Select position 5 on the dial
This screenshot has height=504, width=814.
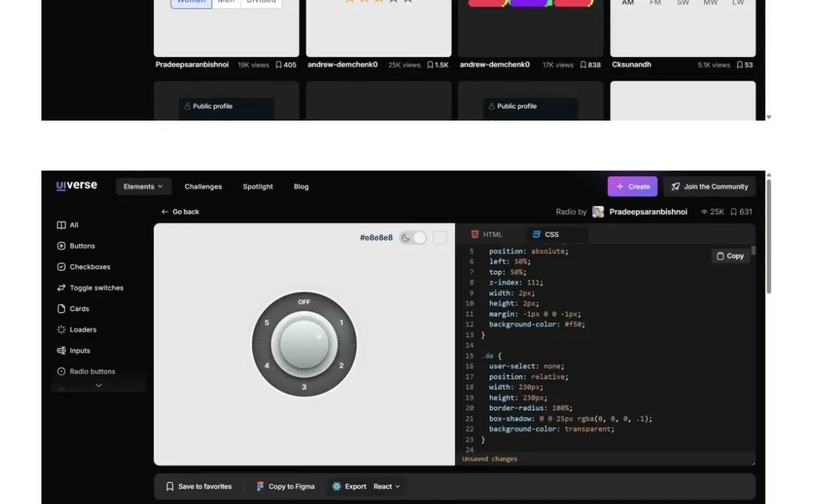[267, 323]
